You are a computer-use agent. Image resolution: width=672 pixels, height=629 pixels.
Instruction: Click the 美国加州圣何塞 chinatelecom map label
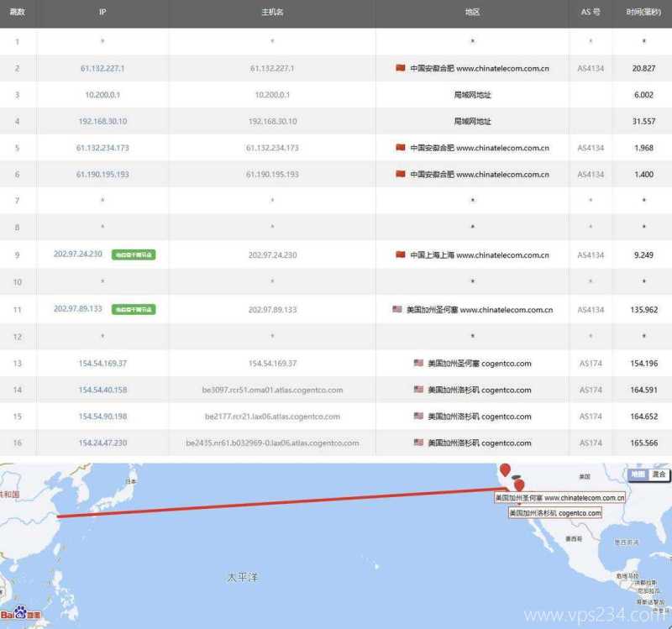coord(559,497)
